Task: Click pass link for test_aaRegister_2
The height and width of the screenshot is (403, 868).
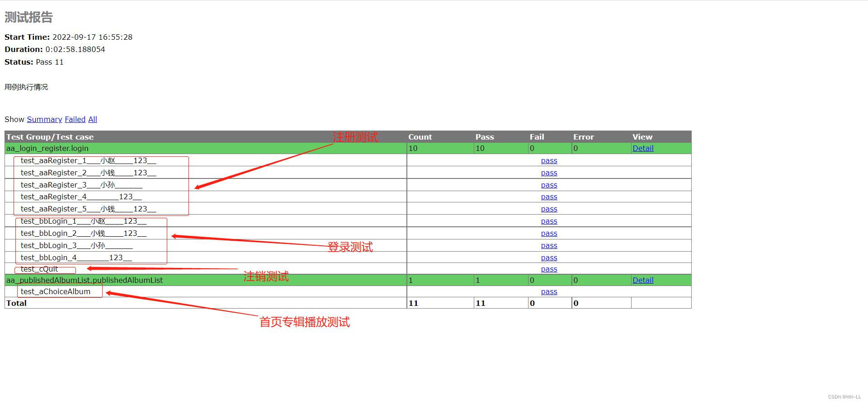Action: pos(549,173)
